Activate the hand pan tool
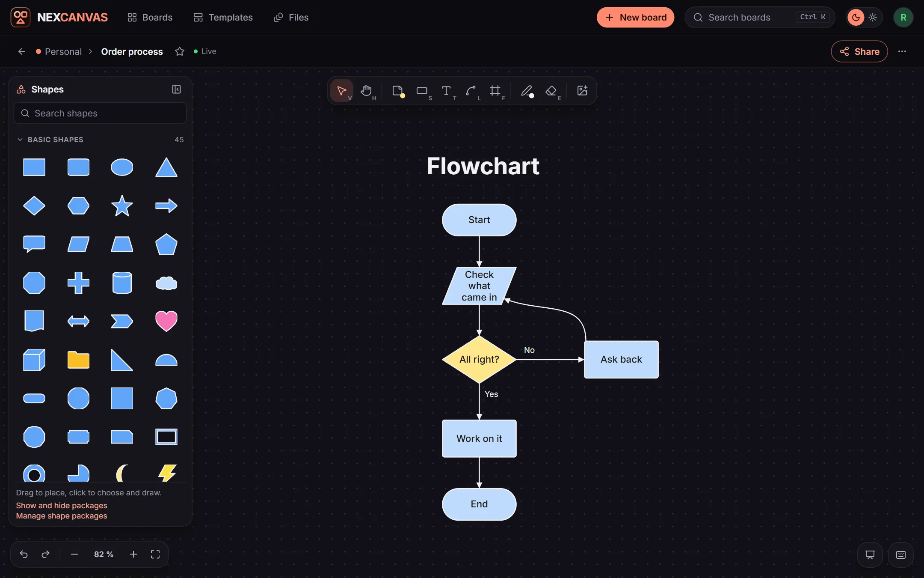This screenshot has width=924, height=578. (366, 91)
